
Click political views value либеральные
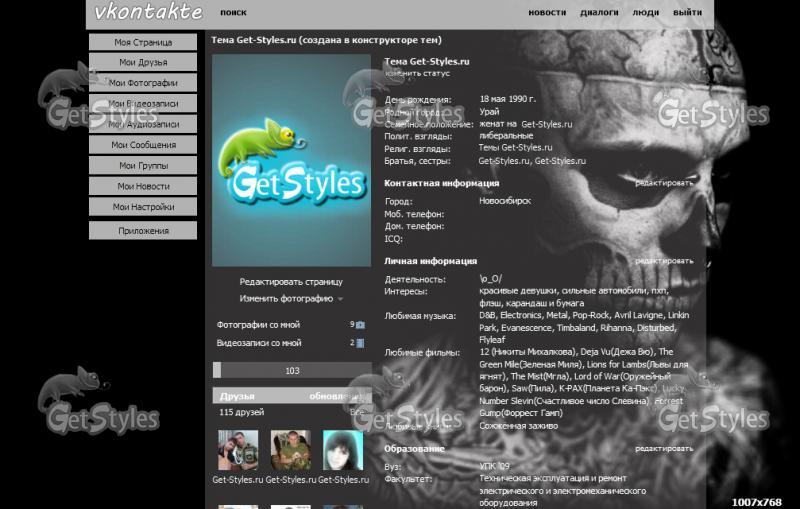pyautogui.click(x=506, y=136)
